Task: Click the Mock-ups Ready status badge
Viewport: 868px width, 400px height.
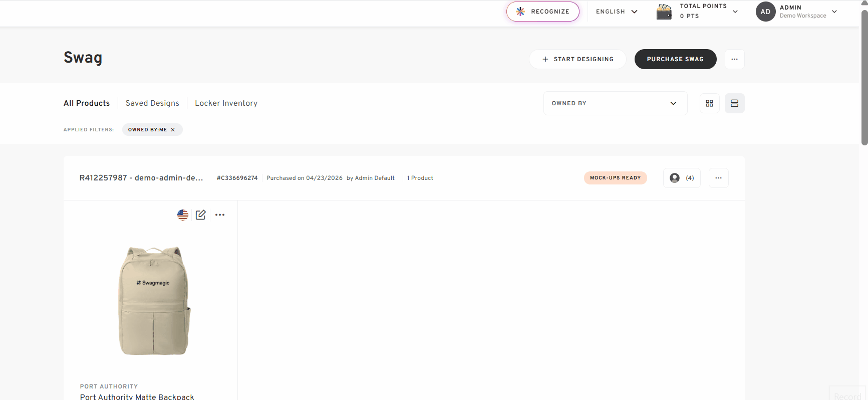Action: [x=615, y=178]
